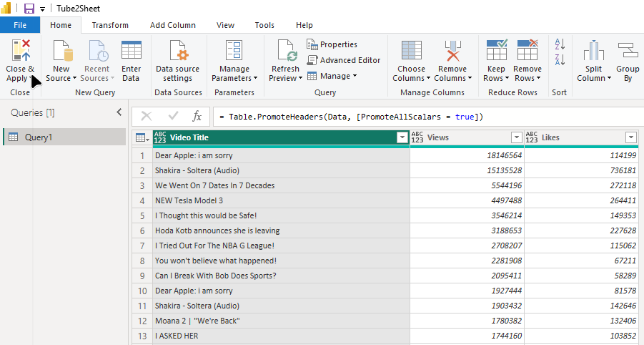Click the Refresh Preview icon

287,50
